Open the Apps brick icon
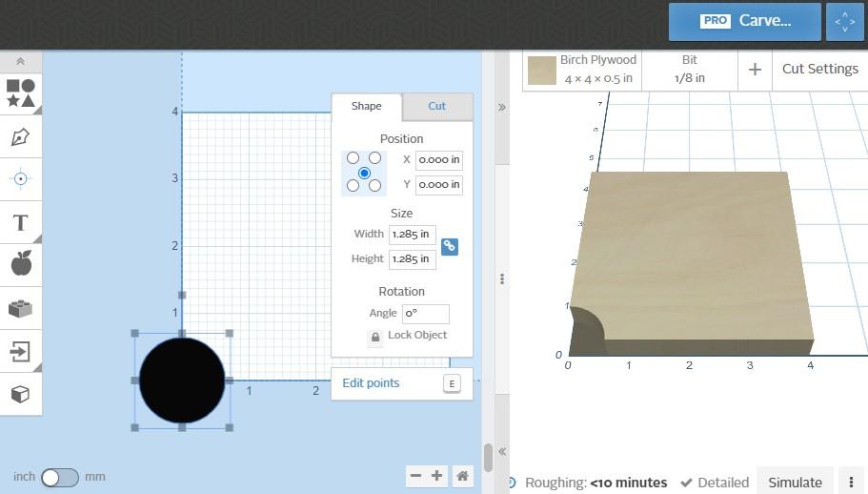The width and height of the screenshot is (868, 494). [20, 308]
